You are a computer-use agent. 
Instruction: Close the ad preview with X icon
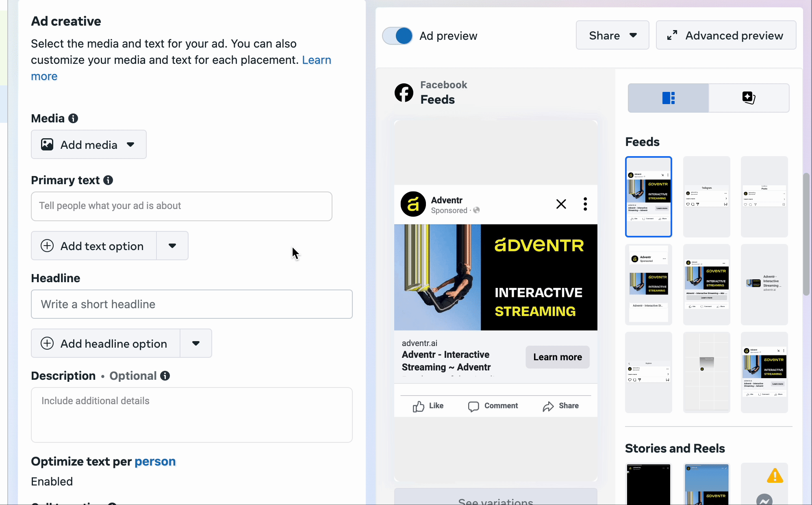(561, 204)
